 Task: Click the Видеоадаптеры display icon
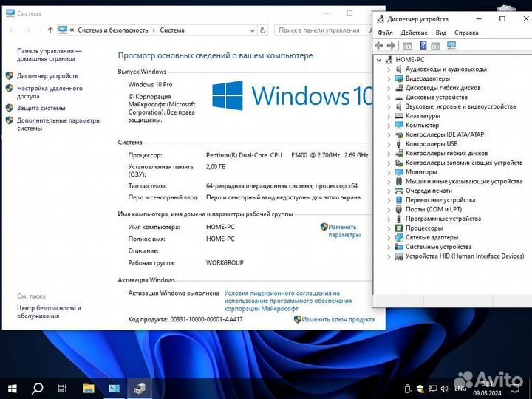click(399, 78)
